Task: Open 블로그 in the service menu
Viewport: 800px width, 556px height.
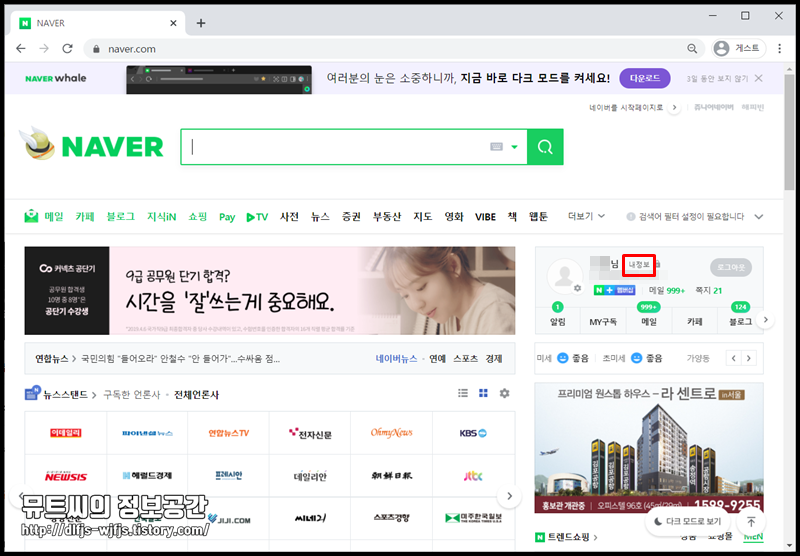Action: pyautogui.click(x=120, y=217)
